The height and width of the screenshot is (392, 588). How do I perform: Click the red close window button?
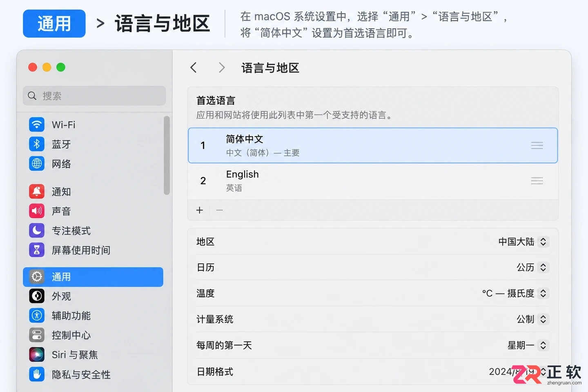(33, 67)
